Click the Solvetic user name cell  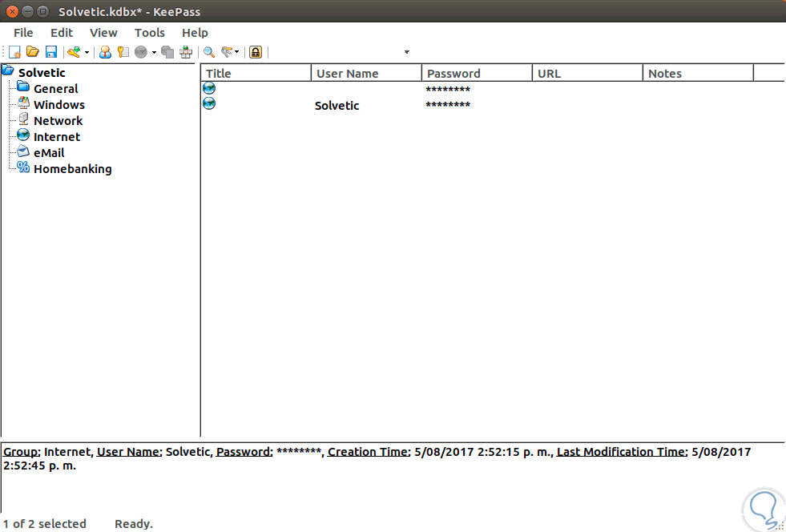coord(337,106)
